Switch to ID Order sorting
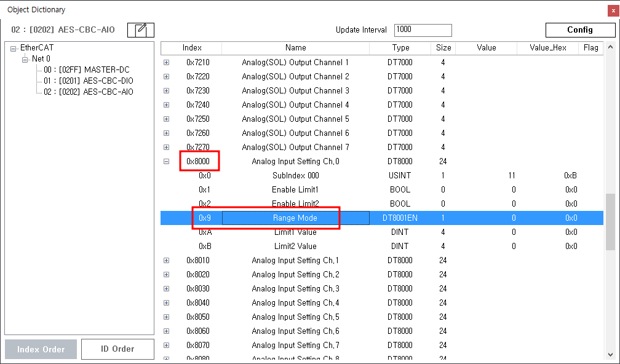This screenshot has width=620, height=364. pos(117,349)
